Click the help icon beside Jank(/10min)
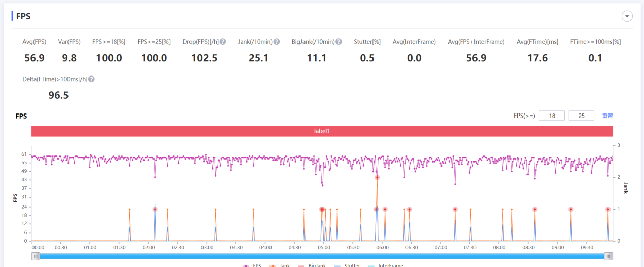Screen dimensions: 644x267 click(277, 42)
